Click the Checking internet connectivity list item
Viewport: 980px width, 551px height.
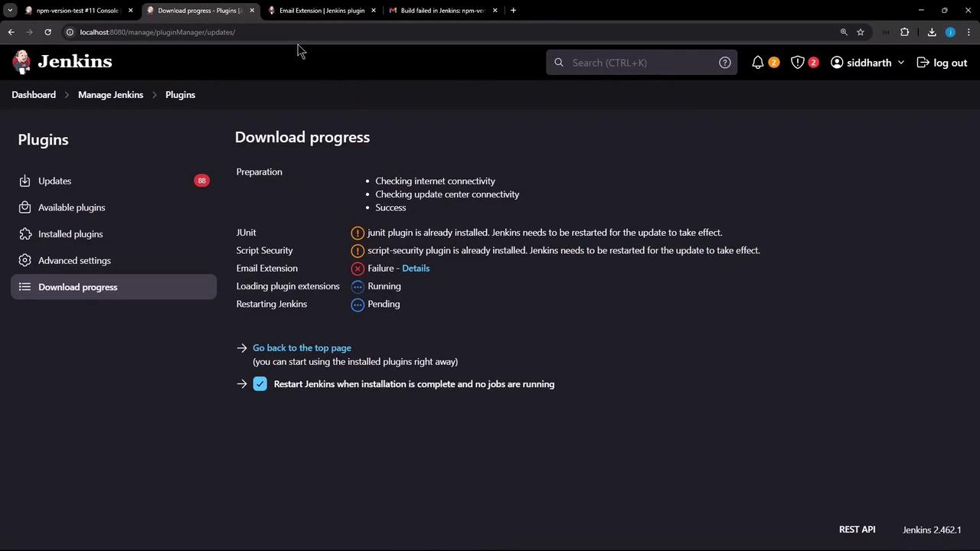(435, 181)
